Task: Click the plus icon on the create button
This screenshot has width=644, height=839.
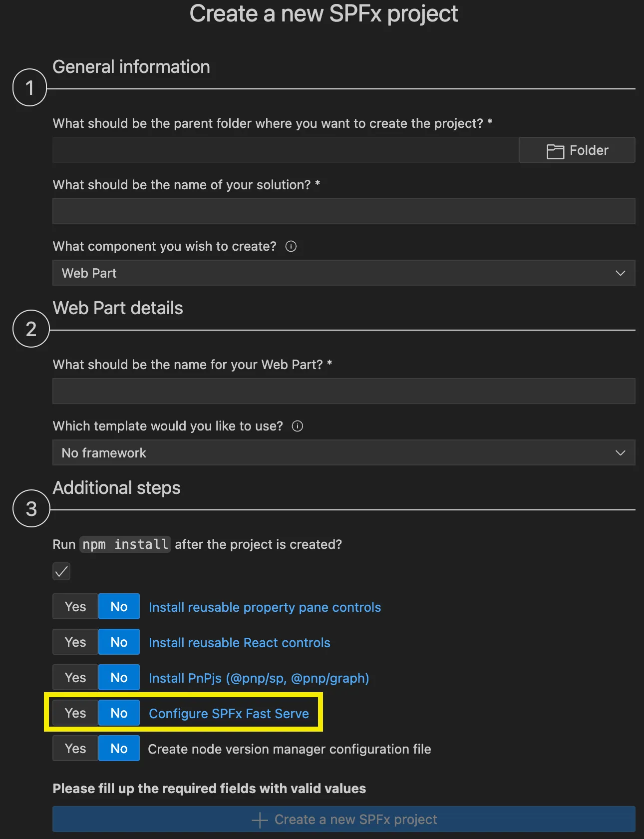Action: 259,819
